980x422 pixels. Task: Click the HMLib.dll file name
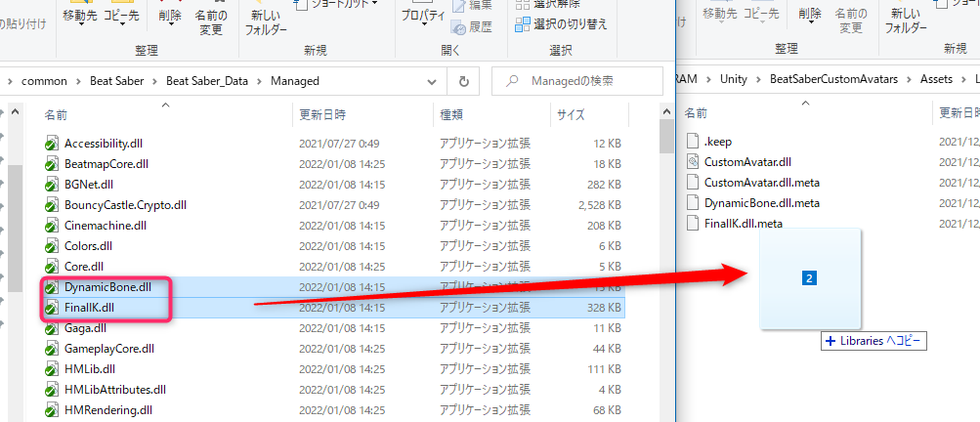coord(89,369)
